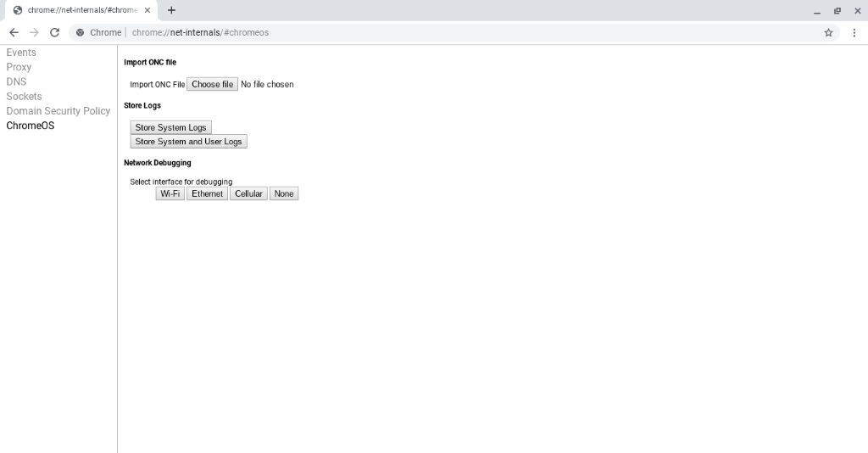Open Chrome three-dot menu
Screen dimensions: 868x453
coord(854,32)
